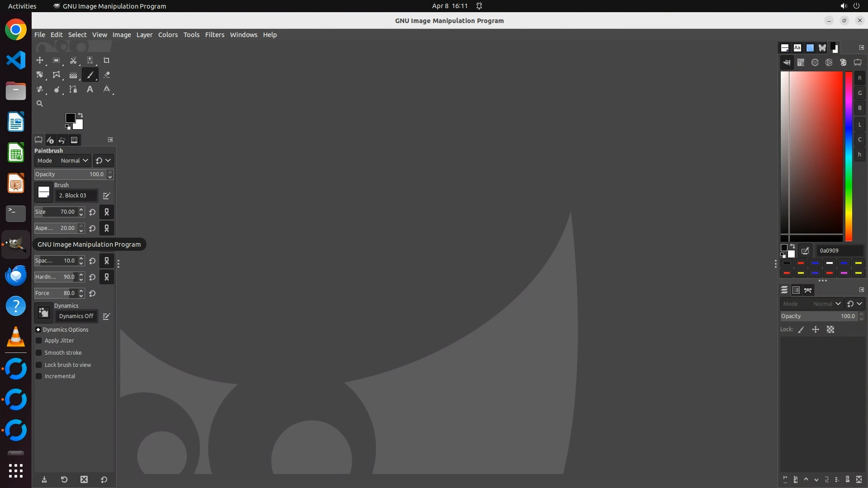Activate the Text tool

[90, 89]
